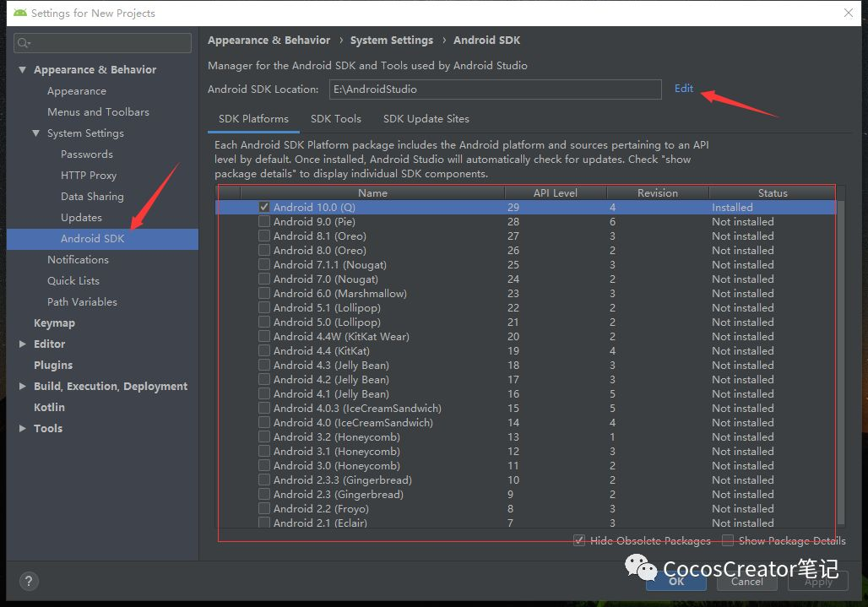Open the Plugins settings page

tap(53, 366)
